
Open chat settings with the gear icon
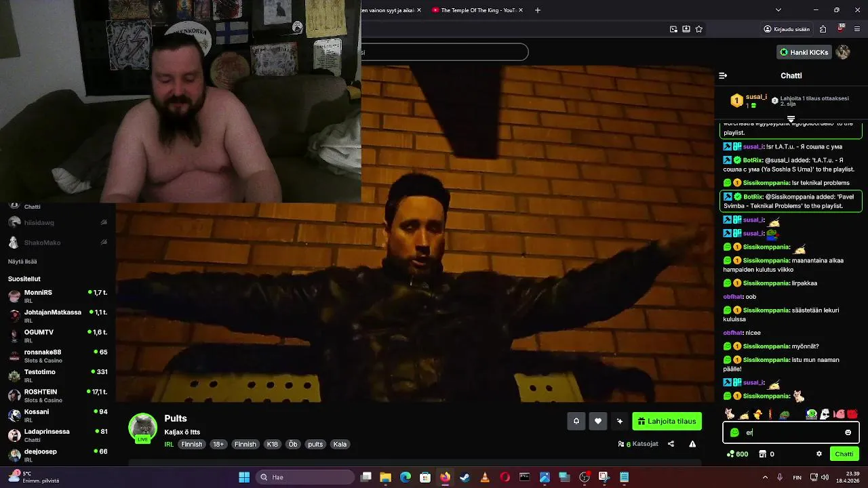(x=819, y=454)
